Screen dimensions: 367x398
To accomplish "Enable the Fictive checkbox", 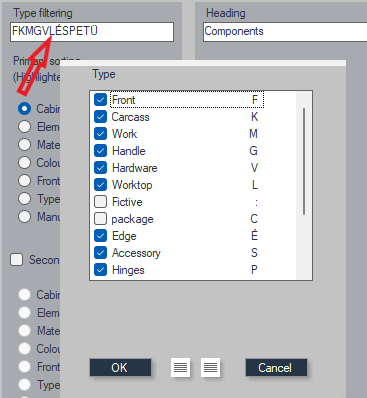I will [100, 202].
